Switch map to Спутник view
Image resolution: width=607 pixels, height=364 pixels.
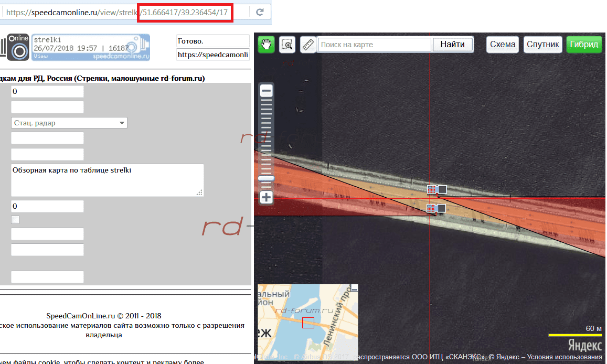tap(542, 45)
